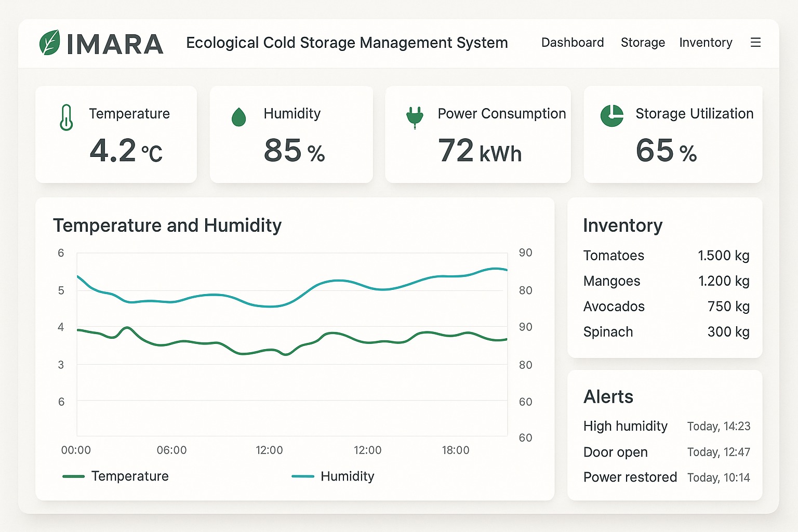Image resolution: width=798 pixels, height=532 pixels.
Task: Toggle the green Temperature legend entry
Action: click(x=115, y=476)
